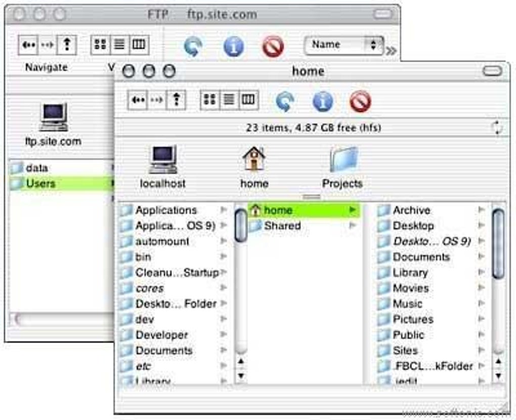Expand the Movies folder arrow

(x=481, y=288)
